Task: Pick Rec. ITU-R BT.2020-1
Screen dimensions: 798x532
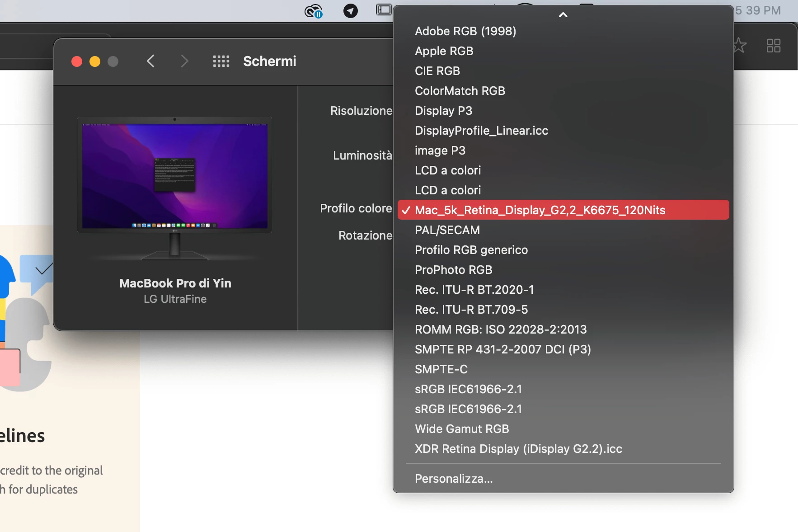Action: [563, 290]
